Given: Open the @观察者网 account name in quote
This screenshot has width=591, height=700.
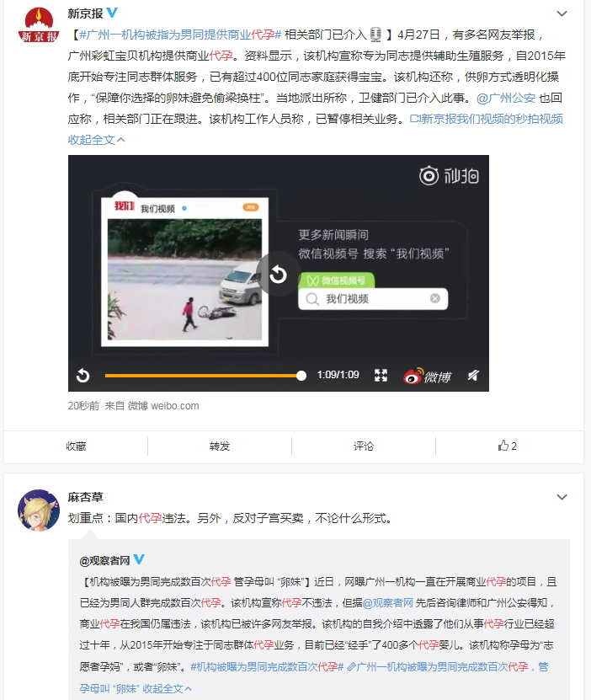Looking at the screenshot, I should point(105,561).
